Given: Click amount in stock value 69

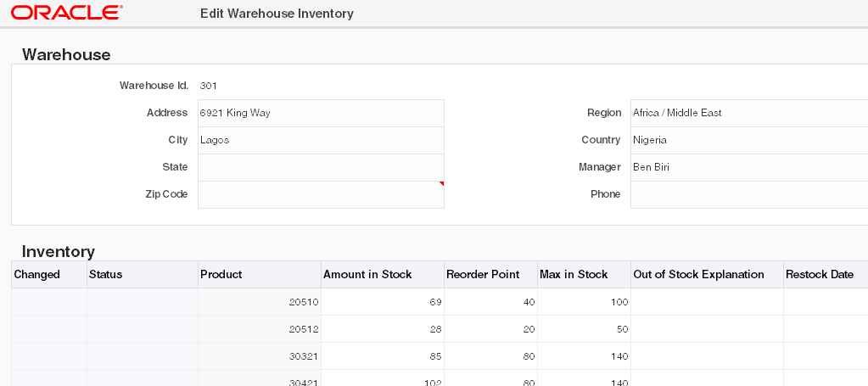Looking at the screenshot, I should pyautogui.click(x=383, y=302).
